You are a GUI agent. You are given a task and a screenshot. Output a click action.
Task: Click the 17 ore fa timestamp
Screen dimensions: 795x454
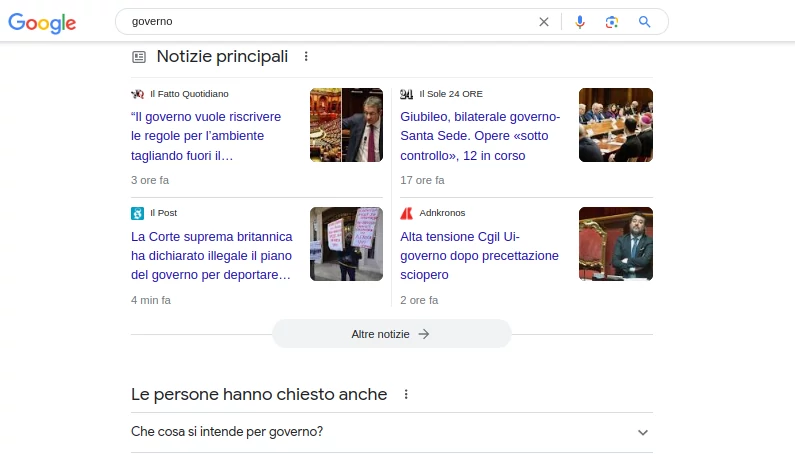(x=422, y=180)
